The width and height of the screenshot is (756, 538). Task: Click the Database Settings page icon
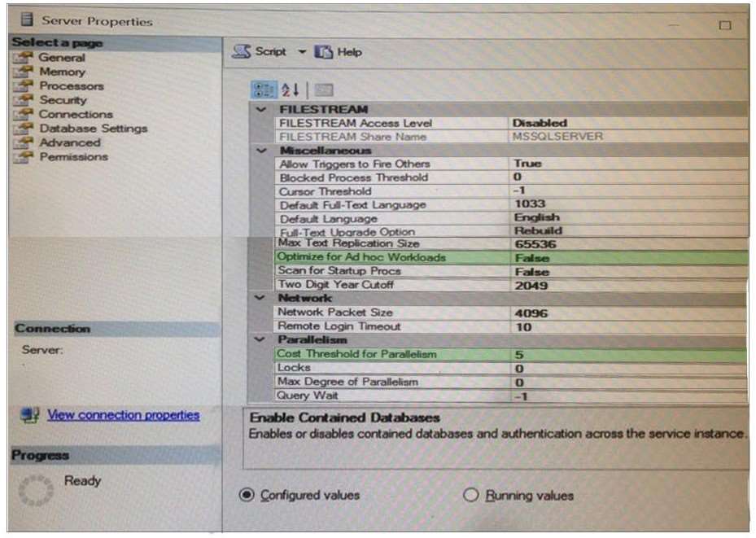coord(23,129)
